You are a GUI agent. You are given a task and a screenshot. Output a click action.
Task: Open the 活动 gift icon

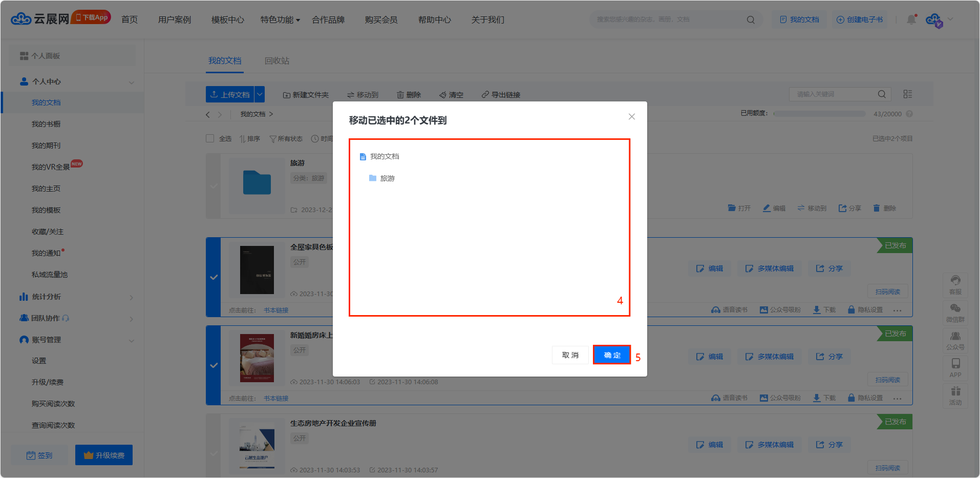pos(955,396)
